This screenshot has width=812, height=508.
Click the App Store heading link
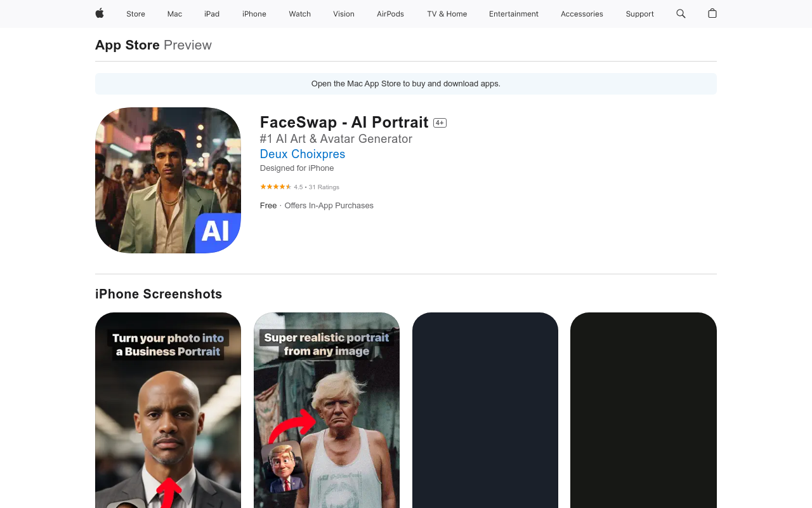(128, 45)
